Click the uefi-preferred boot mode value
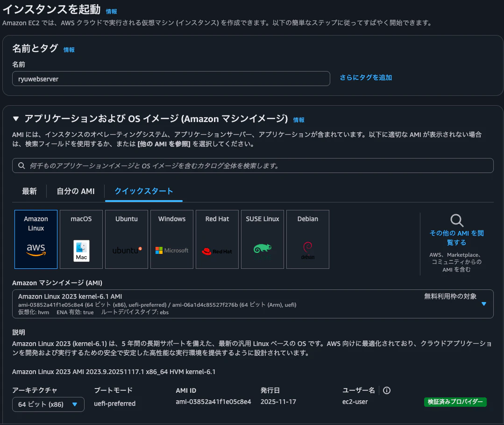The width and height of the screenshot is (504, 425). [115, 403]
